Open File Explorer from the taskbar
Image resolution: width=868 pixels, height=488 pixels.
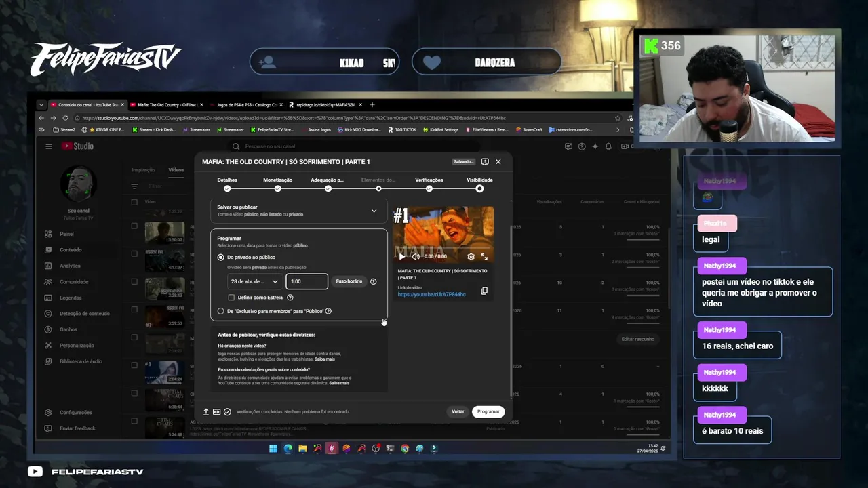tap(302, 448)
